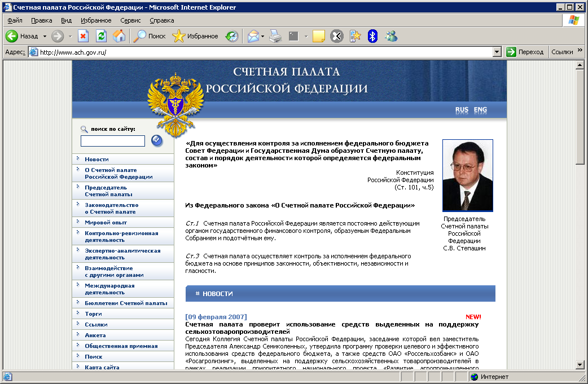Open the Сервис menu
The image size is (588, 384).
(130, 20)
